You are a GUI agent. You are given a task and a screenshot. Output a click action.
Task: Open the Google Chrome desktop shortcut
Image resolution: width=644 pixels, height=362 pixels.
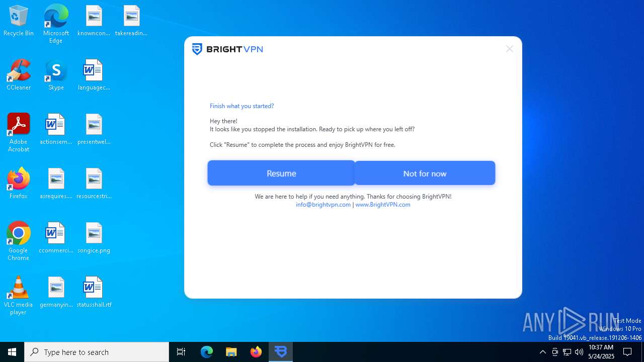point(19,241)
